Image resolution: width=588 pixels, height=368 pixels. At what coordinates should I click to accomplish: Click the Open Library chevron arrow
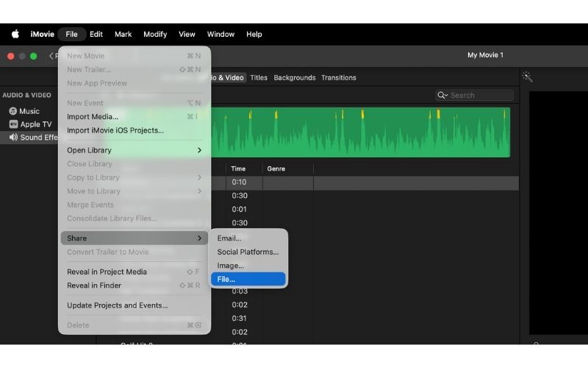(x=199, y=150)
